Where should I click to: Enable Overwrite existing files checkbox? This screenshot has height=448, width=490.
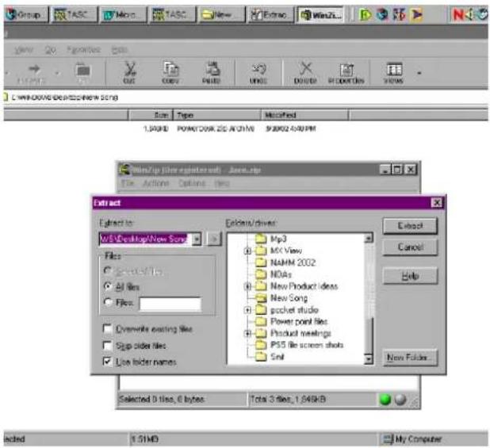(108, 328)
